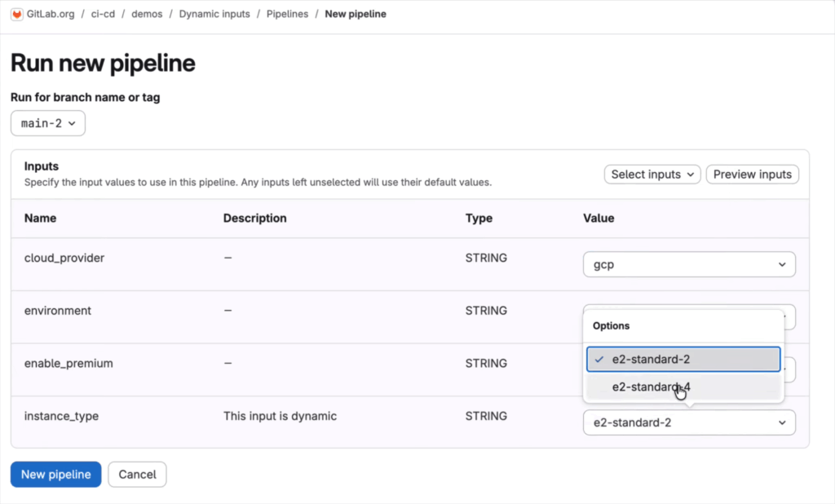
Task: Click the instance_type value dropdown
Action: tap(688, 422)
